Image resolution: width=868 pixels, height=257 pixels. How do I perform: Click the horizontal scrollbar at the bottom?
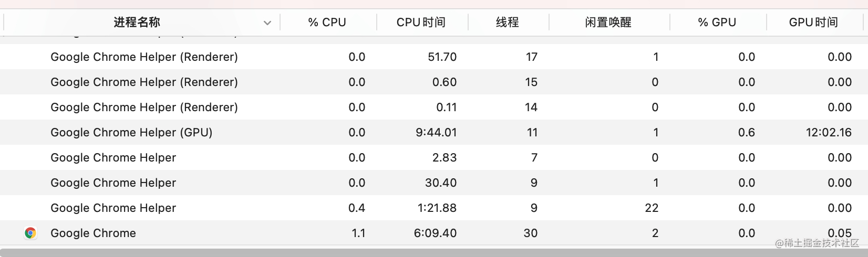click(434, 253)
